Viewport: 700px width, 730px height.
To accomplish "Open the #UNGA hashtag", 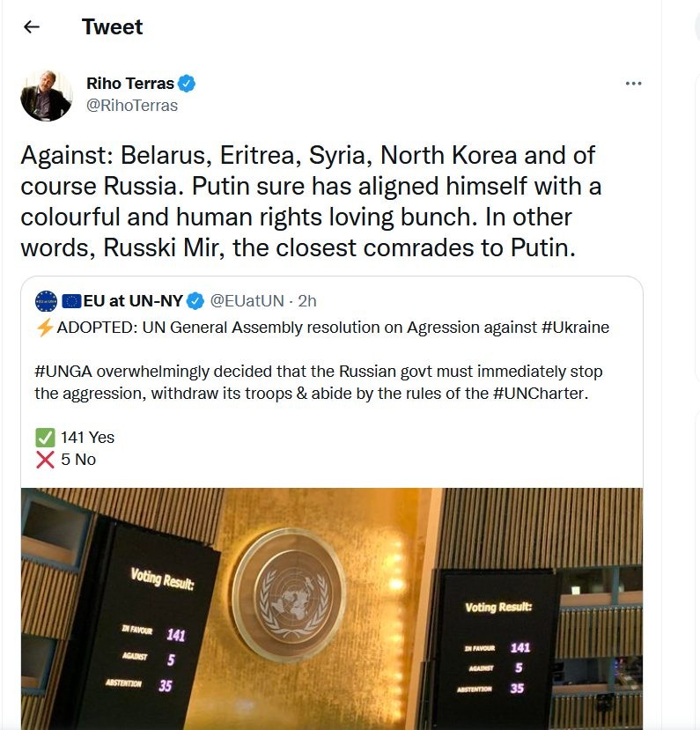I will 64,372.
